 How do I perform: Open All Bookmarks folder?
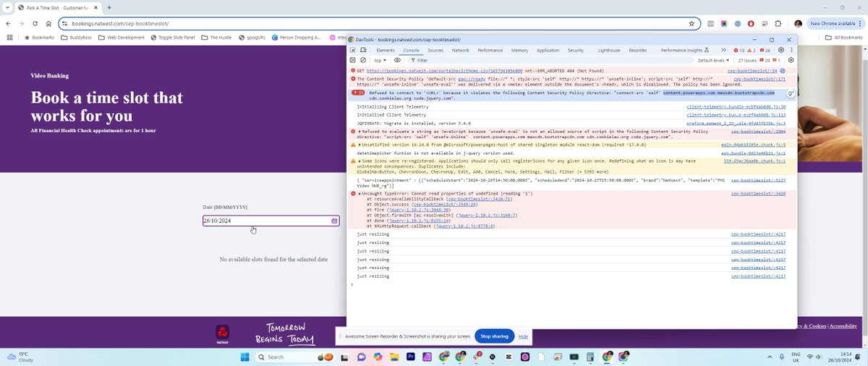(x=844, y=37)
